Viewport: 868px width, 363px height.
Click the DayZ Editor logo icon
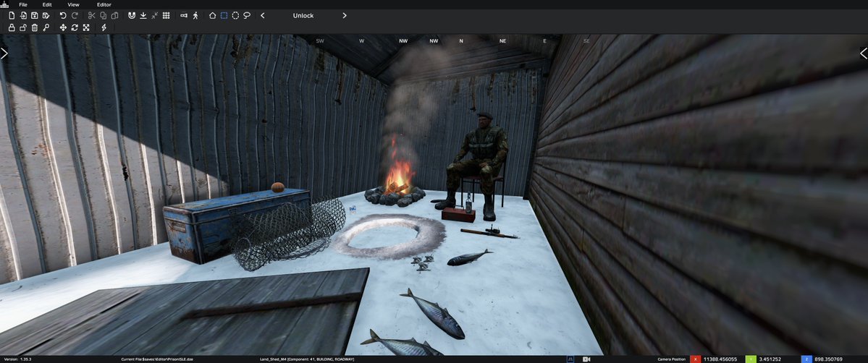point(5,5)
